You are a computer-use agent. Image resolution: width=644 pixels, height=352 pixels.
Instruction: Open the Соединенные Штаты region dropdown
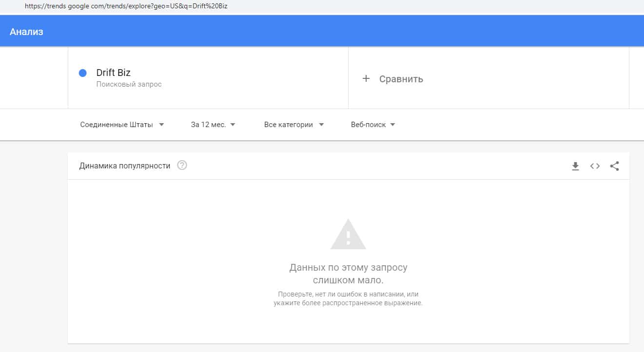pos(122,125)
